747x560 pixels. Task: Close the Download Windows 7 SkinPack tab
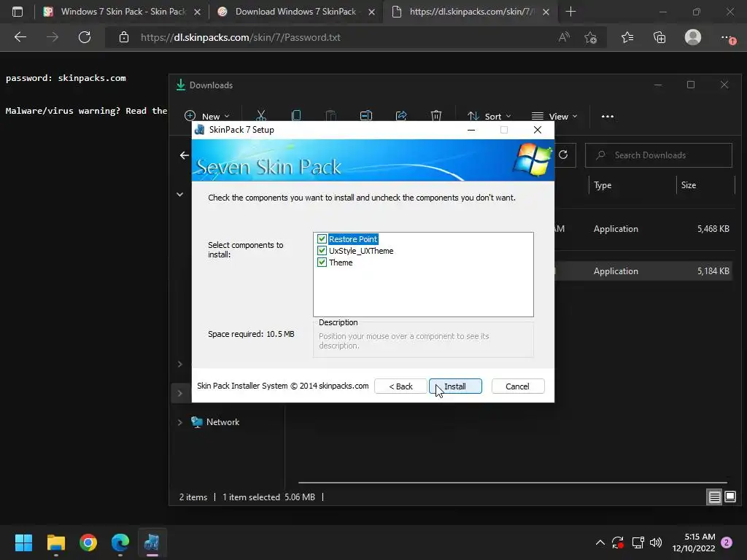point(371,12)
